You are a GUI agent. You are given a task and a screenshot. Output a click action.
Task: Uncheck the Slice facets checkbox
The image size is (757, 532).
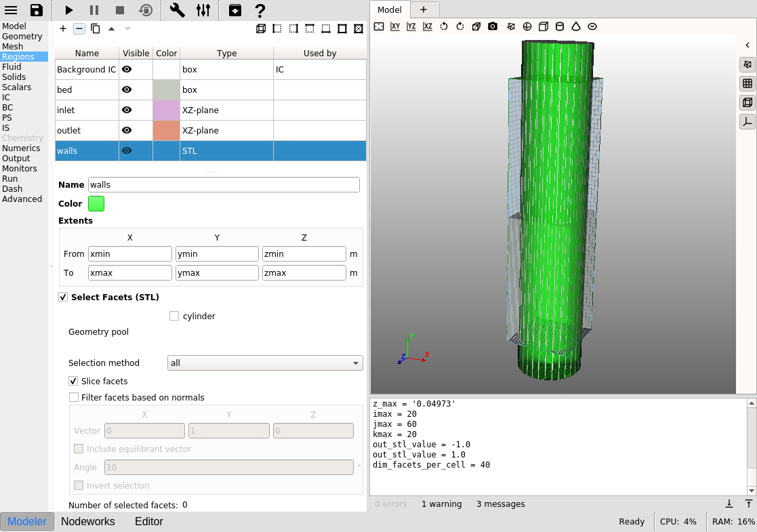tap(73, 382)
